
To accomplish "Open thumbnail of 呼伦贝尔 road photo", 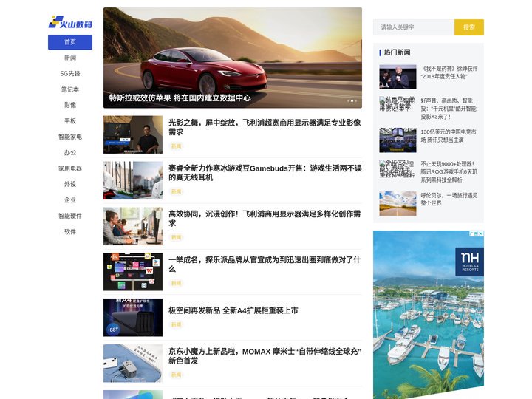I will click(398, 204).
